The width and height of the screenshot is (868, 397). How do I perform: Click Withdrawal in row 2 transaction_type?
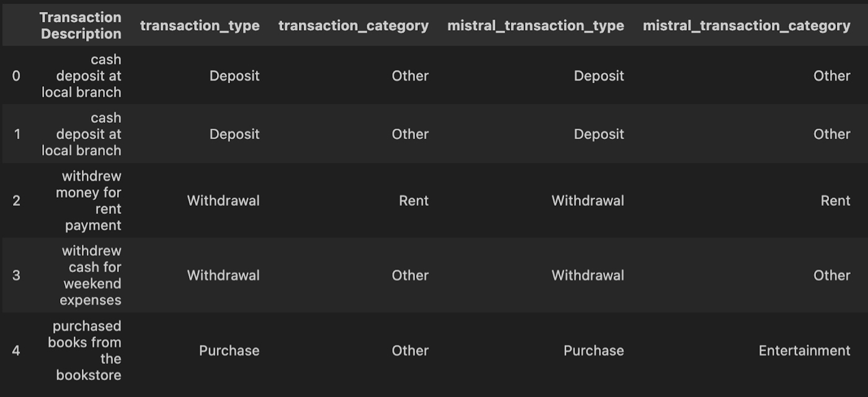[223, 200]
